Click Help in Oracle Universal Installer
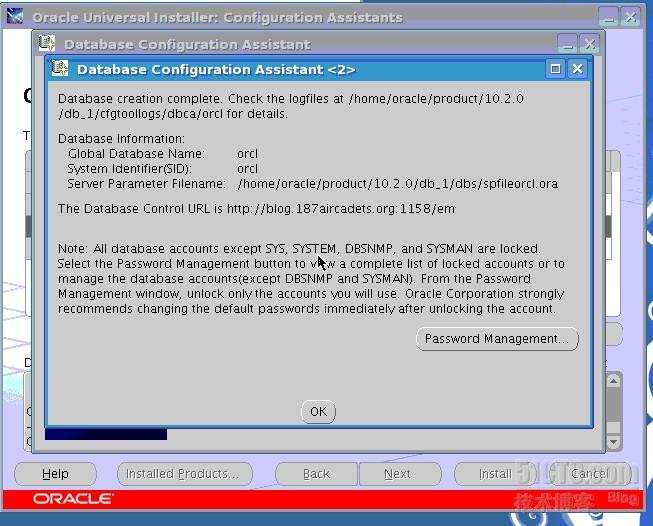Image resolution: width=653 pixels, height=526 pixels. [55, 474]
